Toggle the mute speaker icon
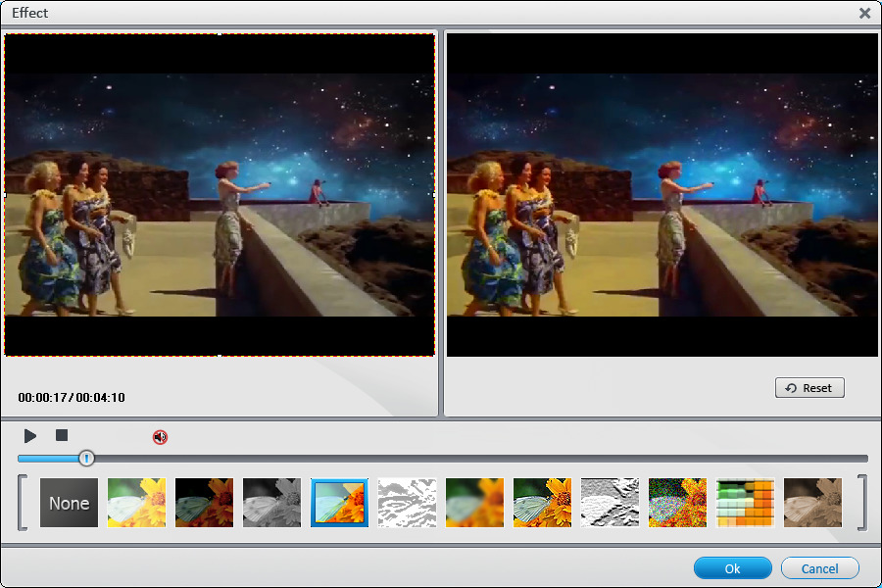The width and height of the screenshot is (882, 588). (161, 437)
